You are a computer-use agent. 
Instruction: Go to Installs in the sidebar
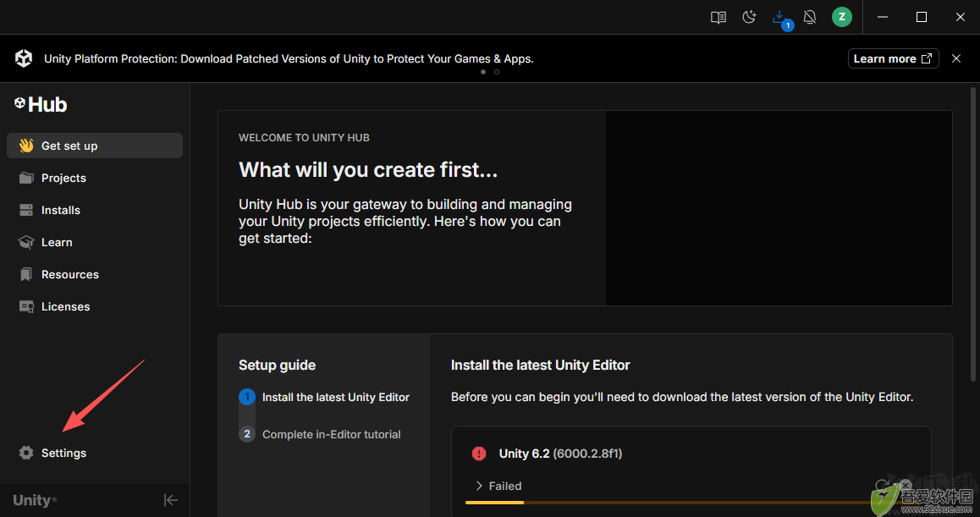click(x=95, y=210)
